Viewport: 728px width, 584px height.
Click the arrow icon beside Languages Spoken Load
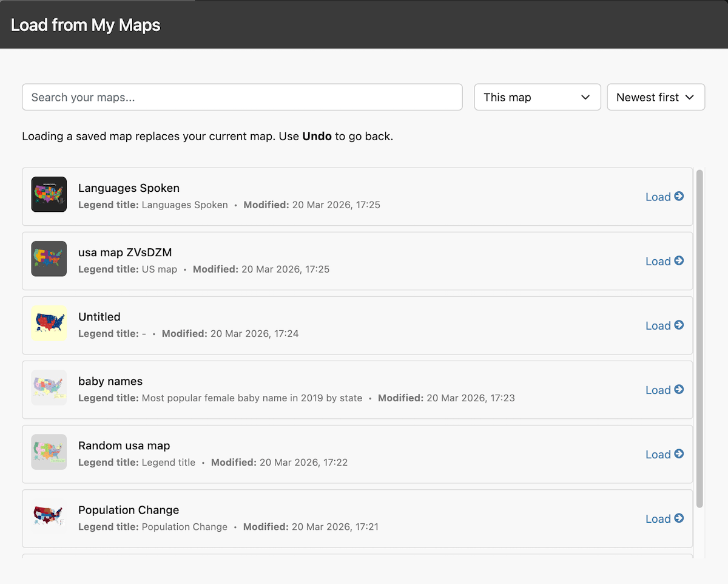point(679,196)
